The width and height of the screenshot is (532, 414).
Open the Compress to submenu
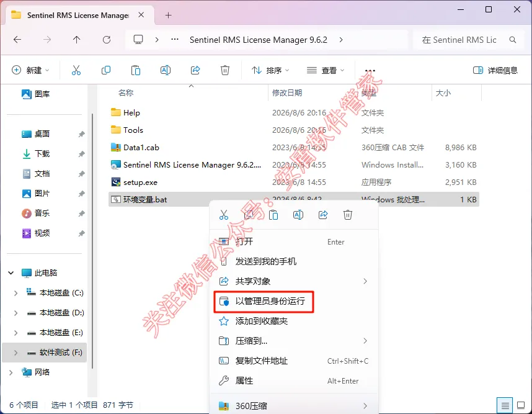pos(294,341)
